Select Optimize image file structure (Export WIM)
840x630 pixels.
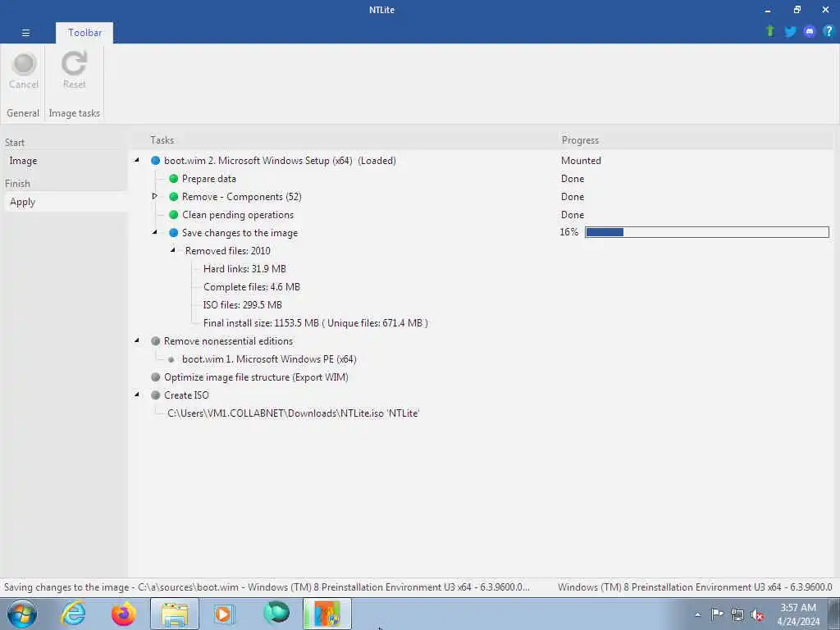point(256,377)
